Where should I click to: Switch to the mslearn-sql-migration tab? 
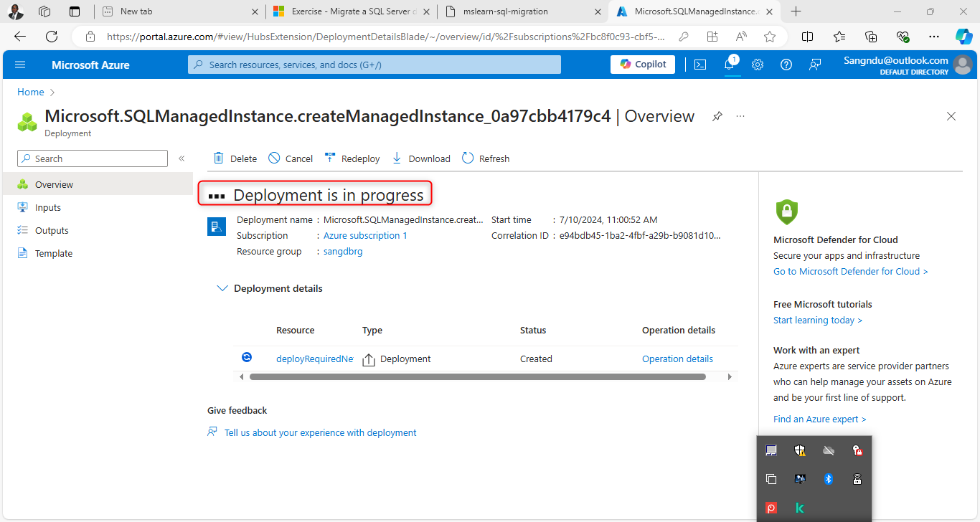pyautogui.click(x=522, y=11)
